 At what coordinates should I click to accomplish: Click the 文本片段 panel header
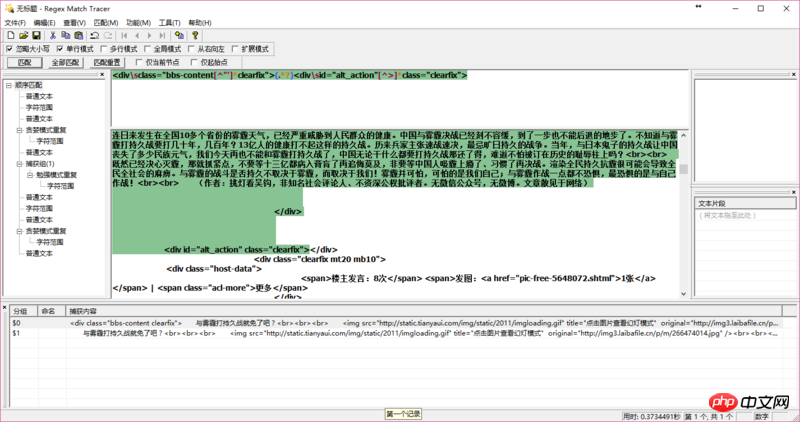coord(745,203)
